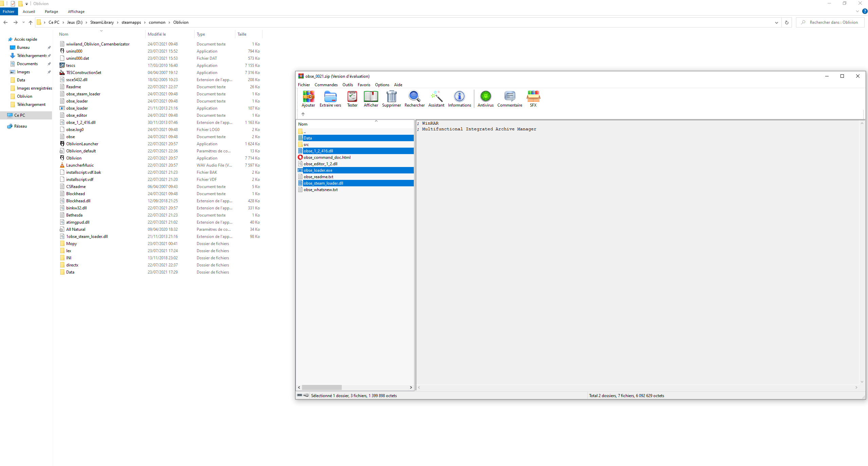
Task: Click the Tester archive icon
Action: point(352,99)
